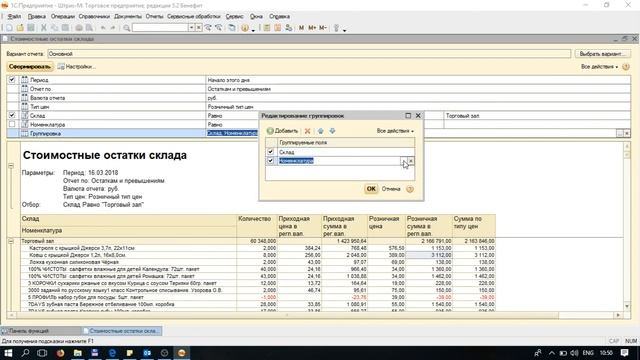The height and width of the screenshot is (360, 640).
Task: Confirm grouping dialog with OK
Action: [x=371, y=189]
